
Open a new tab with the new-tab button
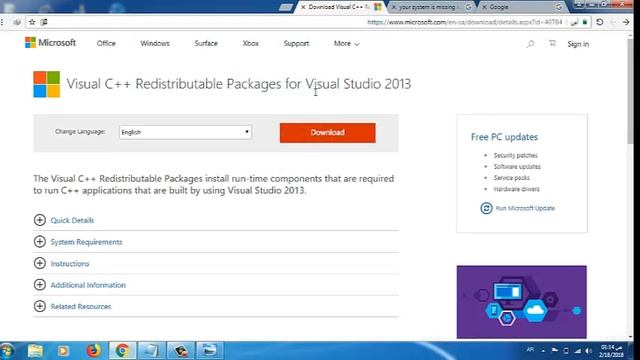coord(285,7)
